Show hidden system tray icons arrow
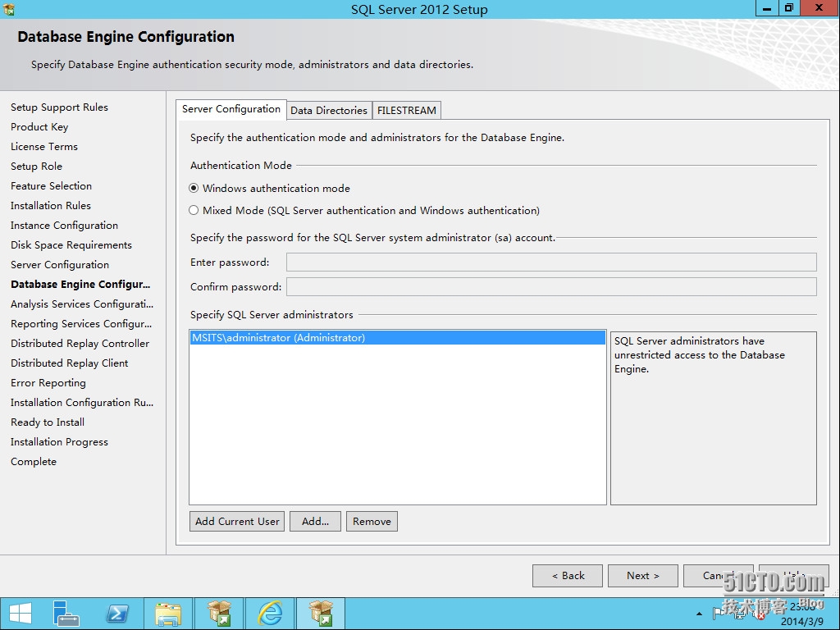Screen dimensions: 840x630 (x=699, y=614)
